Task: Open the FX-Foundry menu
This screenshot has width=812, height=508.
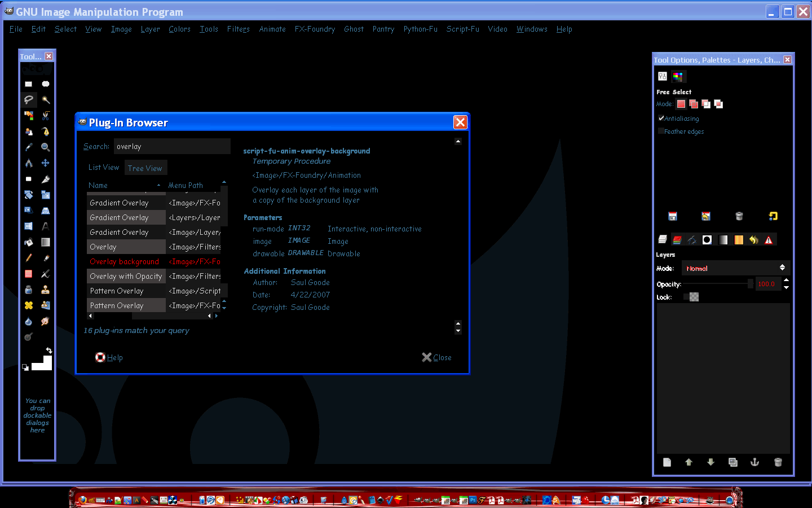Action: (x=315, y=29)
